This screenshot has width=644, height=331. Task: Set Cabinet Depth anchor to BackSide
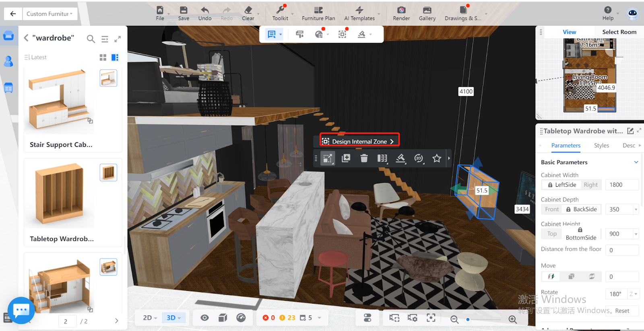581,209
